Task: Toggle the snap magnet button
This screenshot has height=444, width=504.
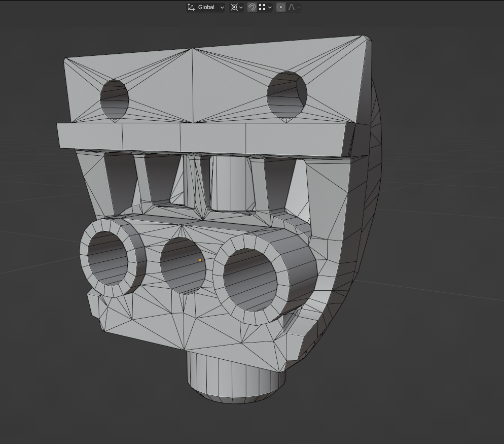Action: tap(252, 7)
